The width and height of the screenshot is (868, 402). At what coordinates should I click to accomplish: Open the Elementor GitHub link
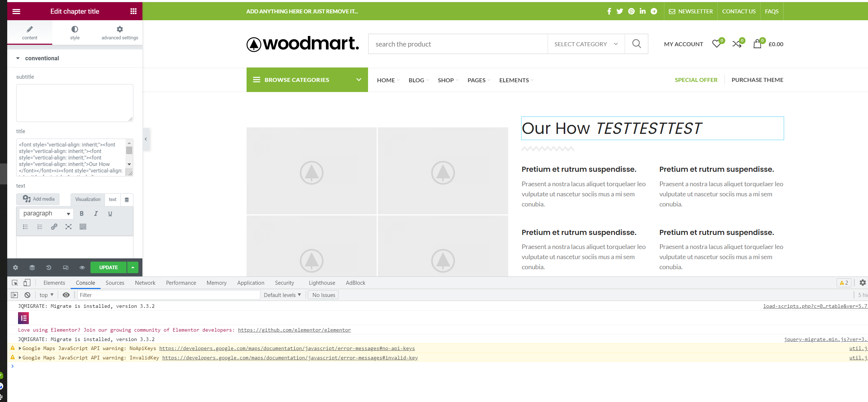coord(294,330)
